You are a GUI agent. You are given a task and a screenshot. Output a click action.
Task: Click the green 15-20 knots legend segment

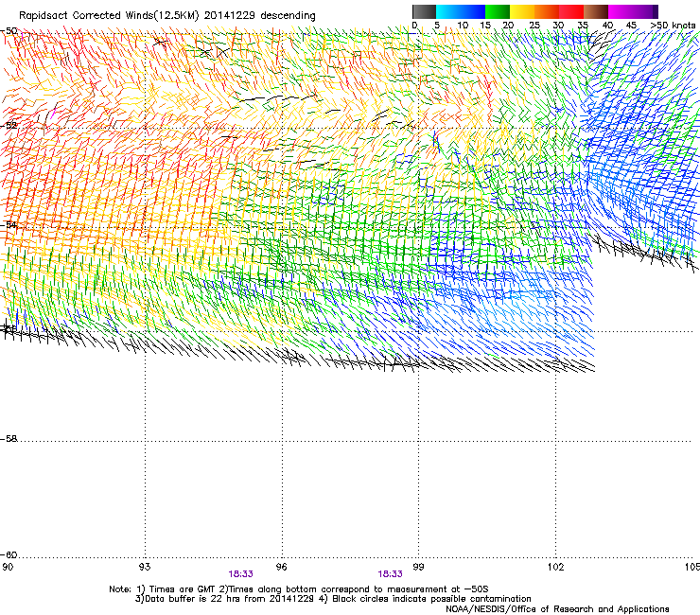[x=498, y=11]
